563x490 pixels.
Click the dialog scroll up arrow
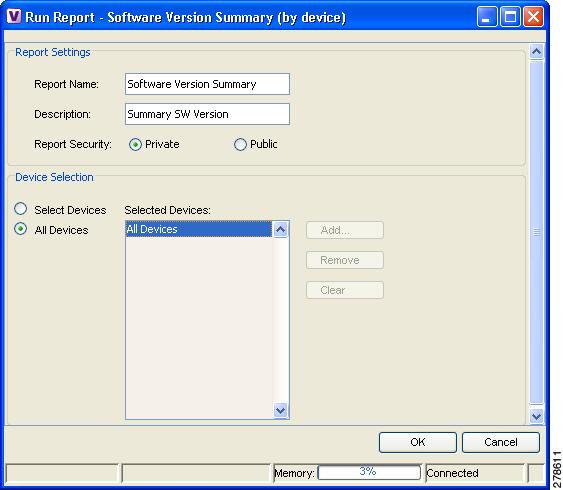(536, 52)
